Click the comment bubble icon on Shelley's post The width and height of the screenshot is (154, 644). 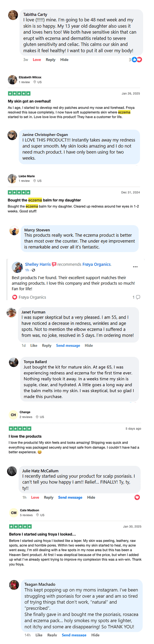[138, 297]
